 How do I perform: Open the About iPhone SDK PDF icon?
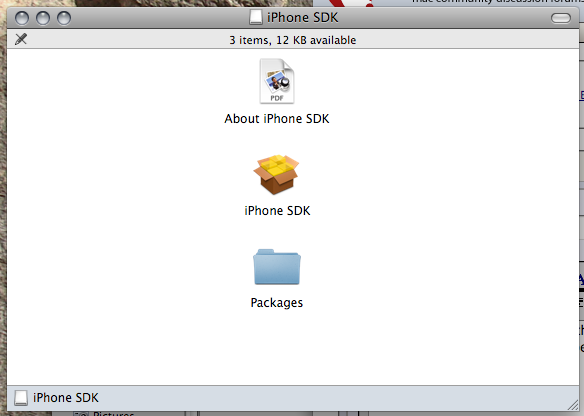277,81
